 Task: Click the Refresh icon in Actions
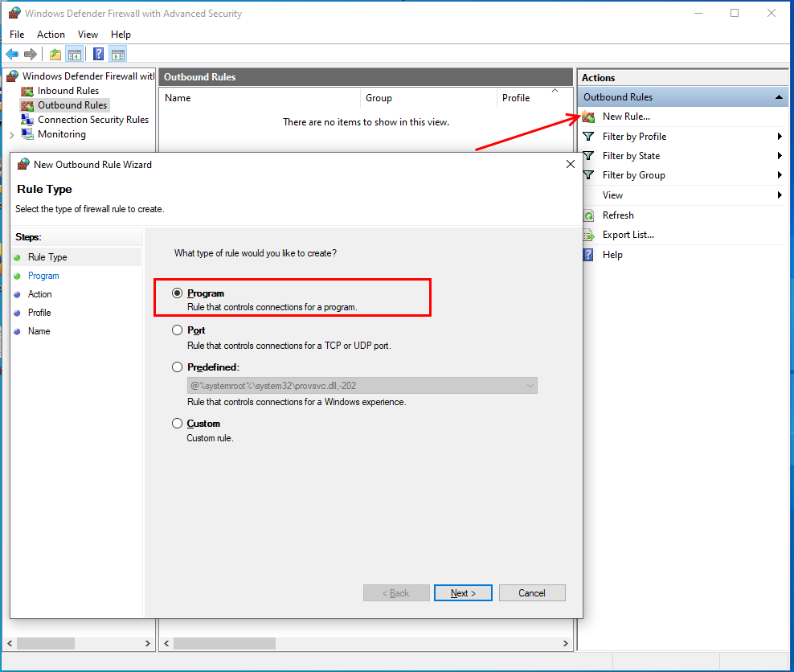[588, 215]
